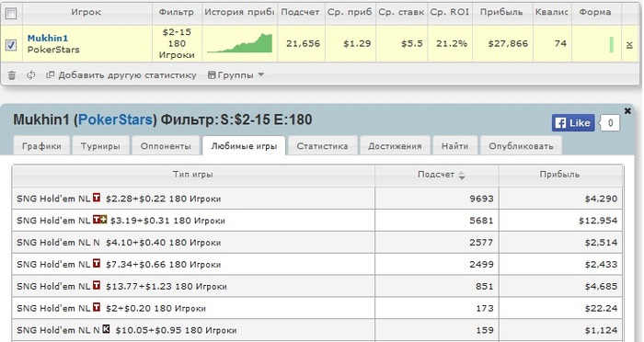Click turbo rebuy icon in $3.19+$0.31 row
644x342 pixels.
point(99,220)
